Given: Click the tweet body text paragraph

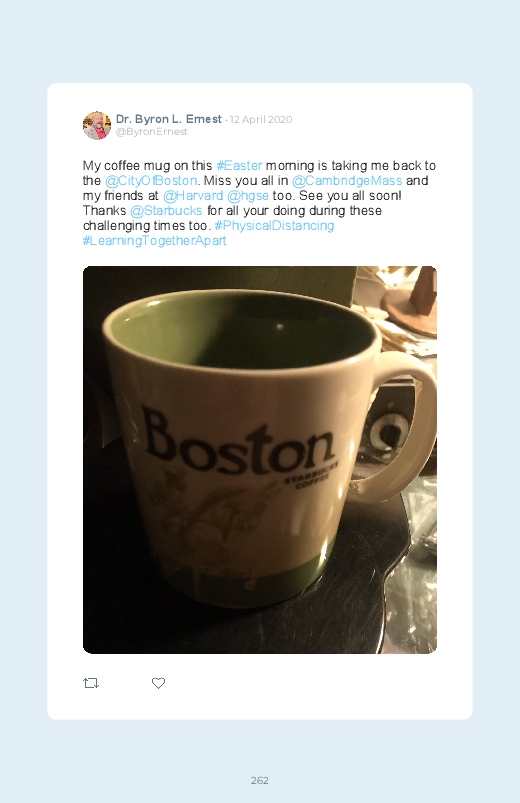Looking at the screenshot, I should (259, 203).
